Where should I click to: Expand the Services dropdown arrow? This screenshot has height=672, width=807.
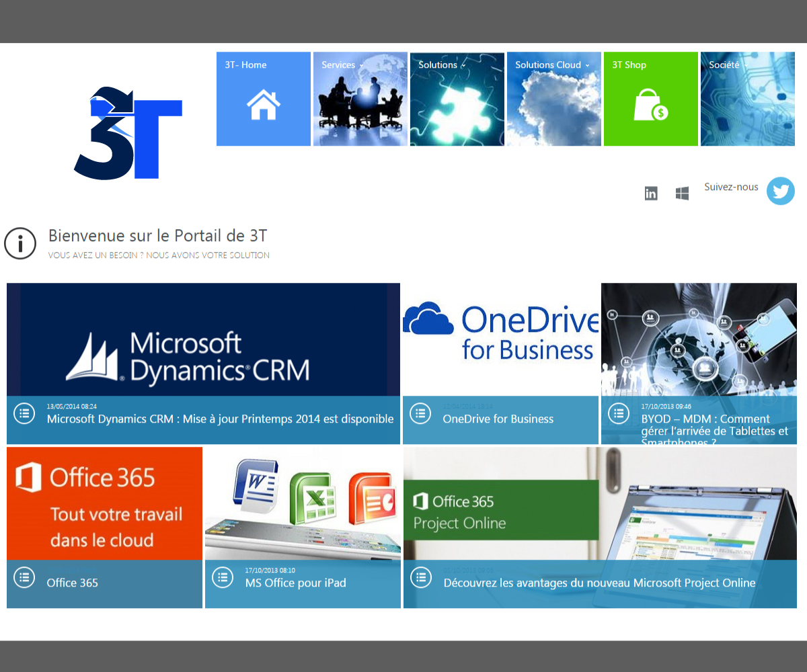pos(361,66)
